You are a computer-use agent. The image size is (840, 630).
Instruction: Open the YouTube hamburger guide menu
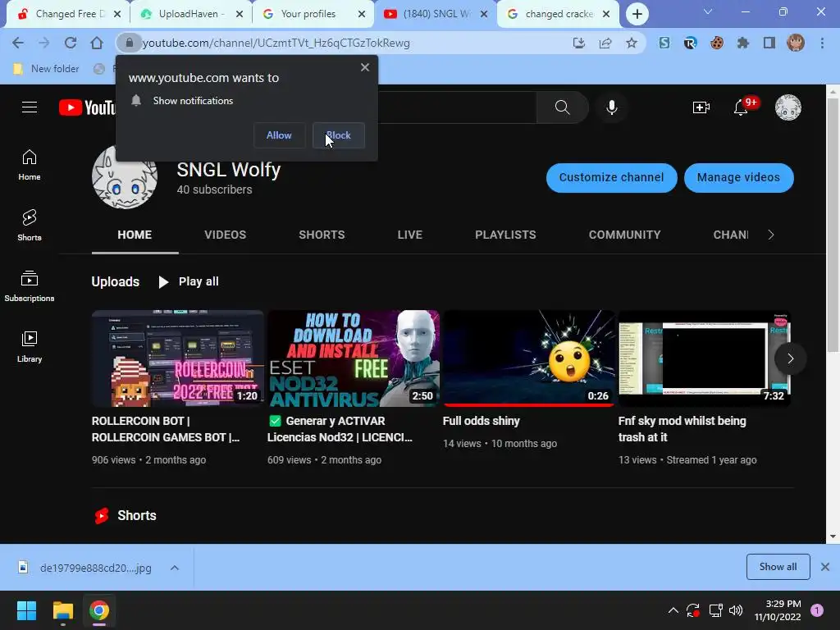tap(30, 107)
